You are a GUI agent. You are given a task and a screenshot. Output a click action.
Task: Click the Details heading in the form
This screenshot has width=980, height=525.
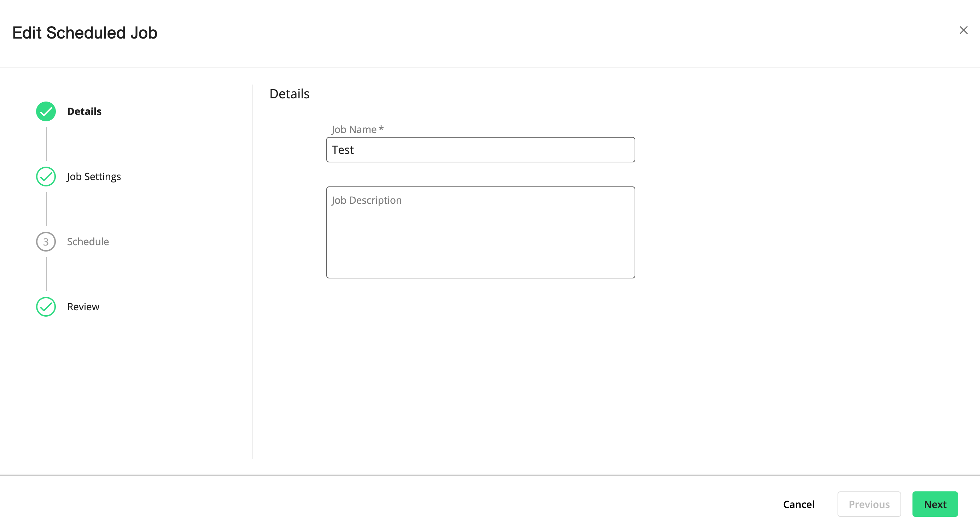289,94
